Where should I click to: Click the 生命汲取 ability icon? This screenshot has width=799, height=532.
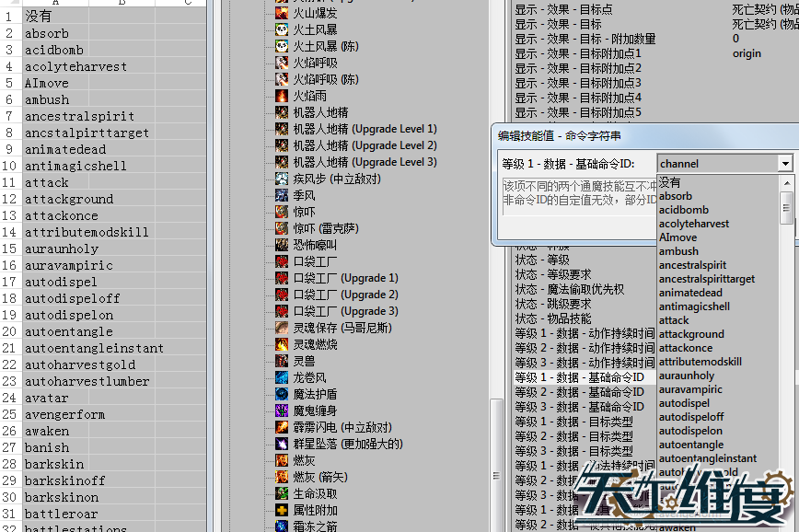[x=283, y=493]
